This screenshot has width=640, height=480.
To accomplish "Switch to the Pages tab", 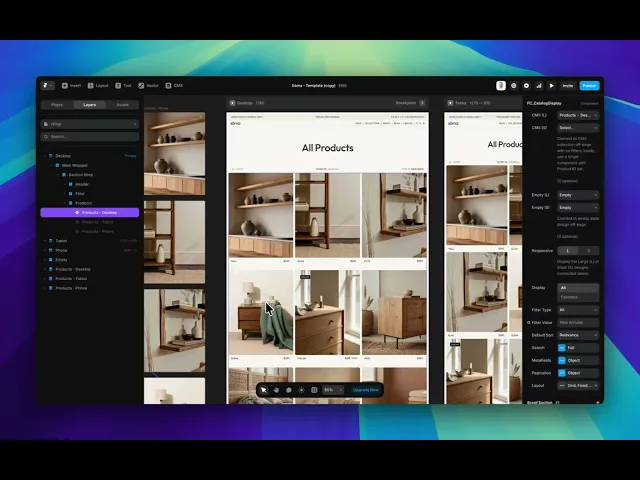I will (x=57, y=105).
